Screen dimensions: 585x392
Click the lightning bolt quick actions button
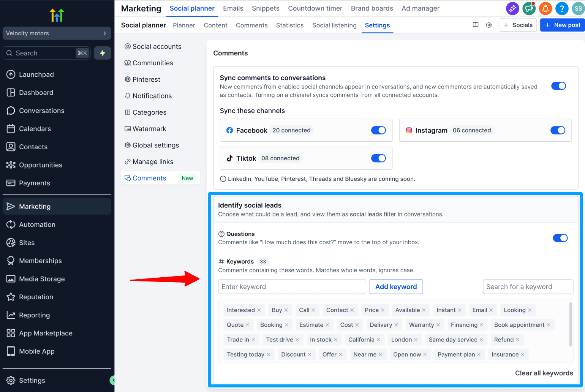[x=103, y=53]
